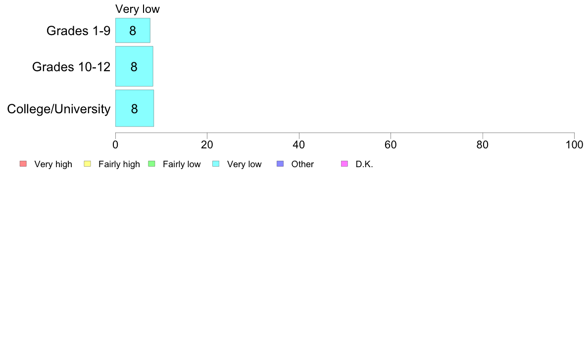This screenshot has width=588, height=364.
Task: Click the Fairly low legend text
Action: (x=182, y=164)
